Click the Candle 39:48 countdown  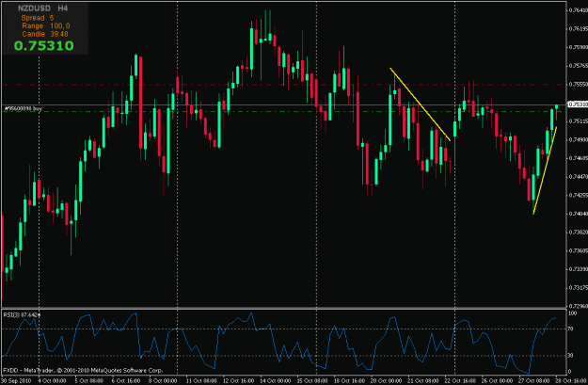click(45, 34)
